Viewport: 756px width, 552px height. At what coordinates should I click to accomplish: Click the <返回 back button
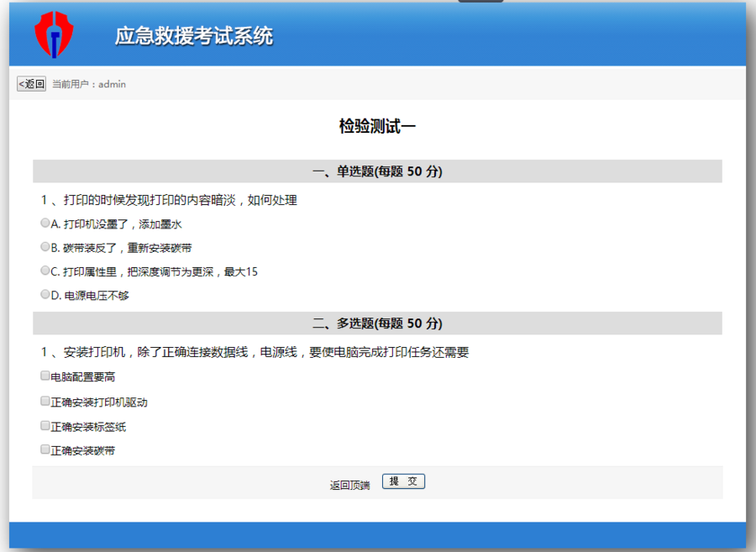tap(29, 84)
